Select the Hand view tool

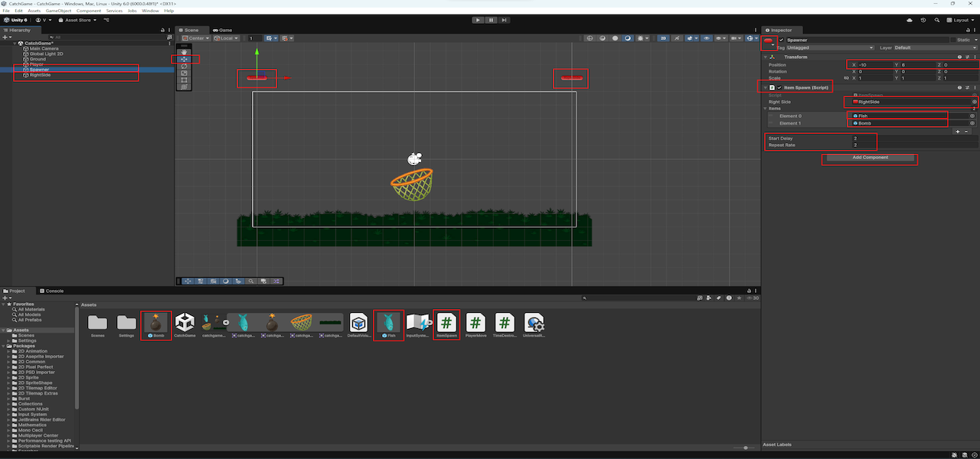click(x=184, y=52)
